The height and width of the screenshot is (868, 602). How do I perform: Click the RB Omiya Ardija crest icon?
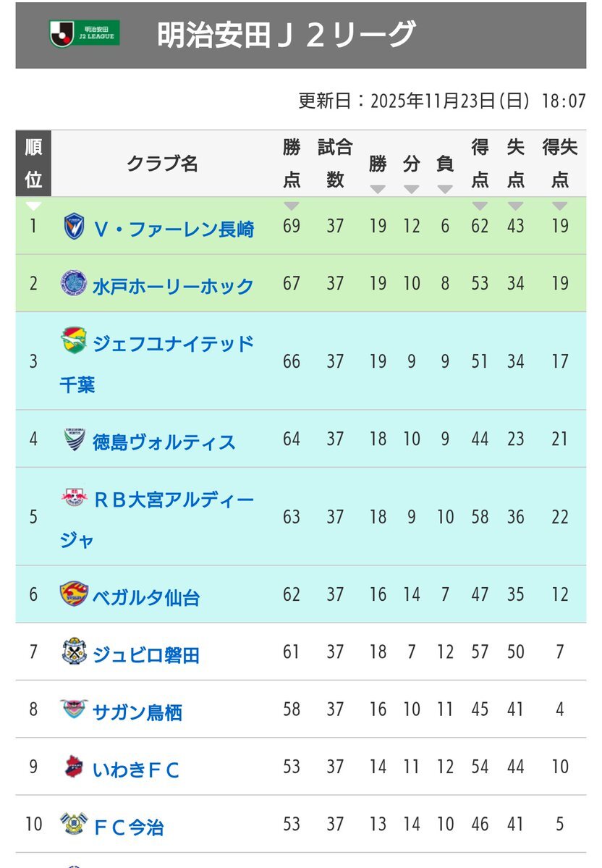point(74,497)
